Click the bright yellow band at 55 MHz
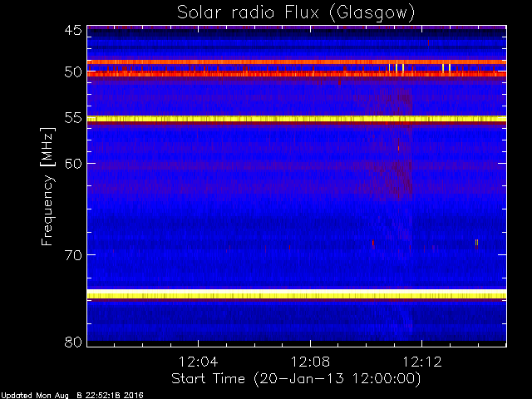This screenshot has width=532, height=399. pyautogui.click(x=297, y=119)
